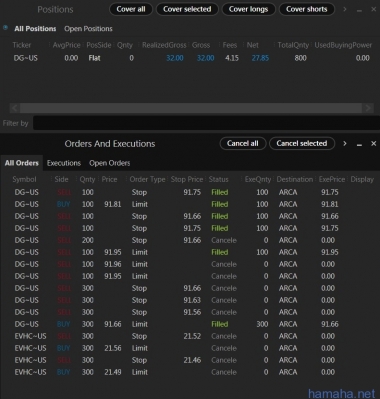Sort positions by PosSide column
The height and width of the screenshot is (399, 380).
pos(99,45)
